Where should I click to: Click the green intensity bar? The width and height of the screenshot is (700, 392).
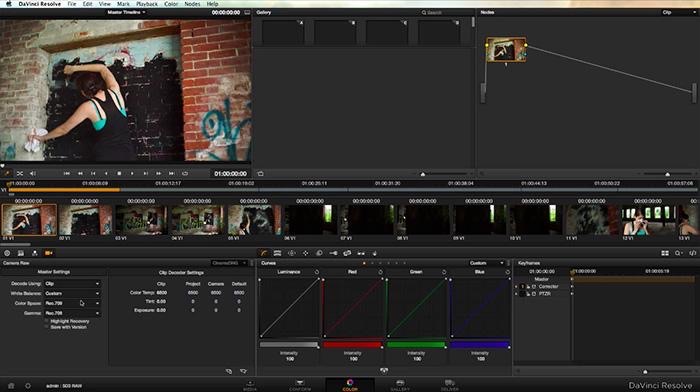[416, 344]
